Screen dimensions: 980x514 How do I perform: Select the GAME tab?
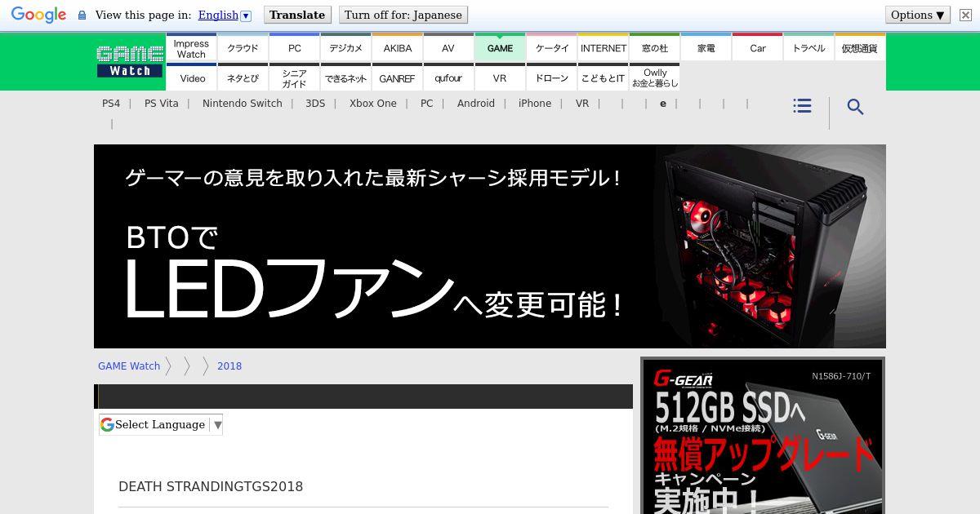tap(500, 48)
